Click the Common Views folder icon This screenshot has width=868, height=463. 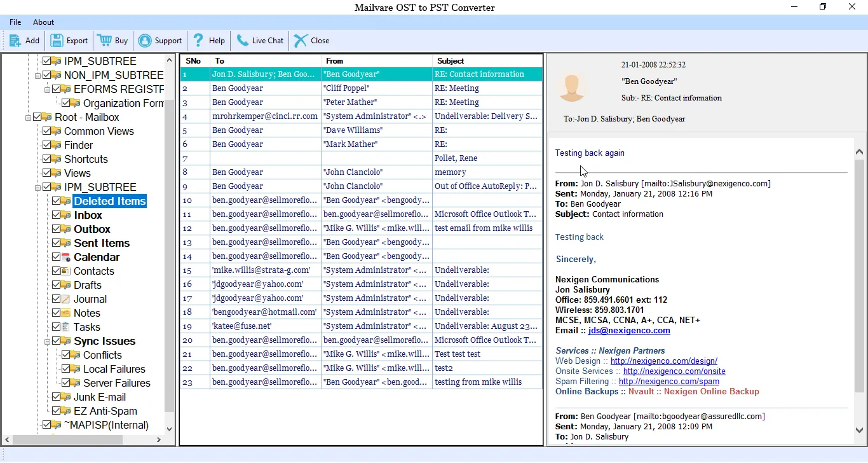coord(56,131)
